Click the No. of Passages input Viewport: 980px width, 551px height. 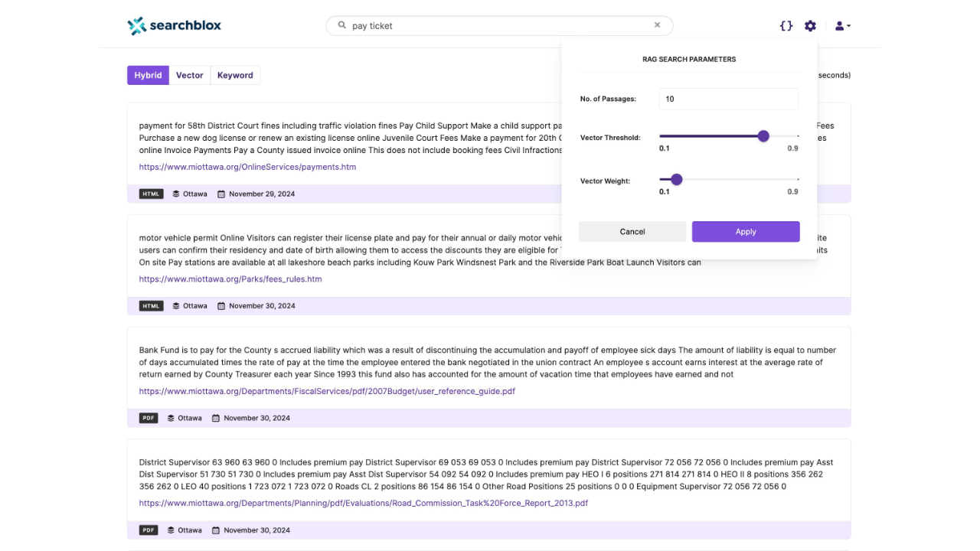click(728, 99)
